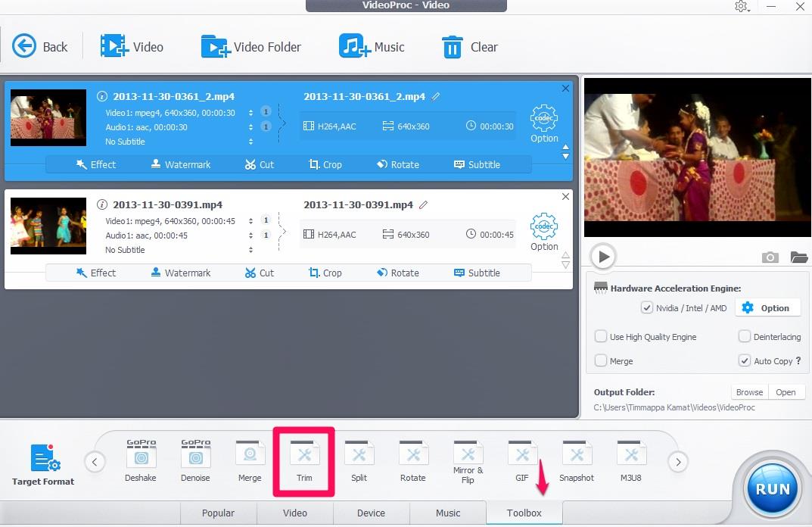Open folder icon under the preview
This screenshot has height=527, width=812.
pos(799,257)
